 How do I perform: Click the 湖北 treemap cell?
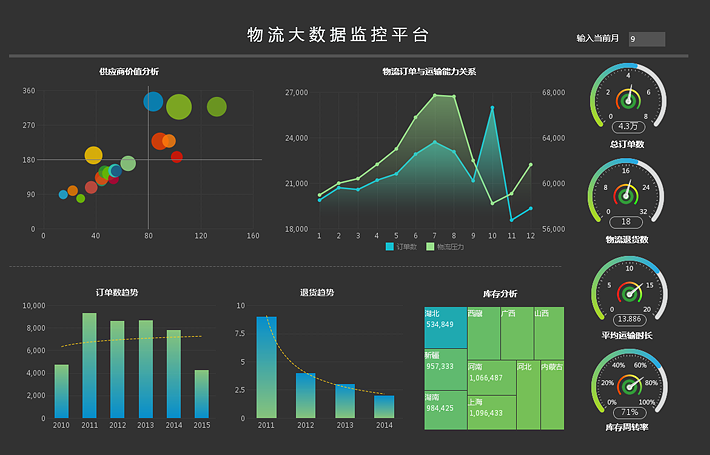click(446, 328)
